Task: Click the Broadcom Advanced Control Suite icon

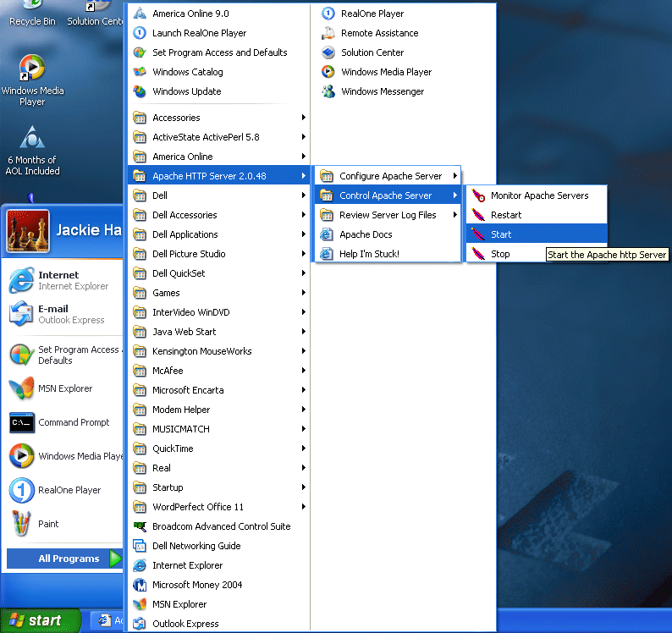Action: tap(140, 526)
